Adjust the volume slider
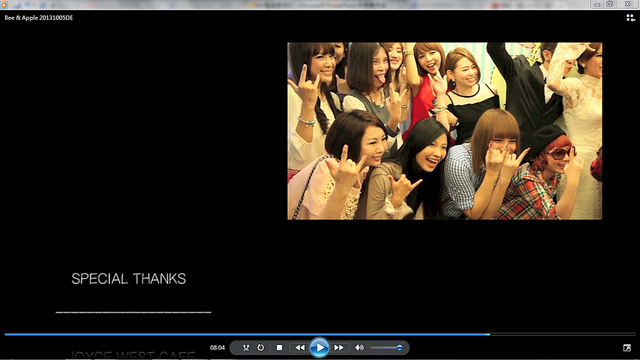 pyautogui.click(x=387, y=348)
